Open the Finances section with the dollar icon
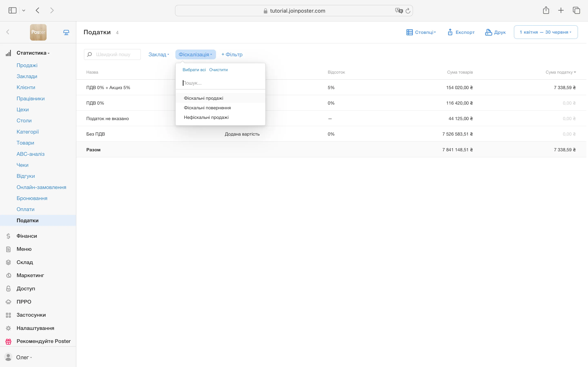 pyautogui.click(x=9, y=236)
